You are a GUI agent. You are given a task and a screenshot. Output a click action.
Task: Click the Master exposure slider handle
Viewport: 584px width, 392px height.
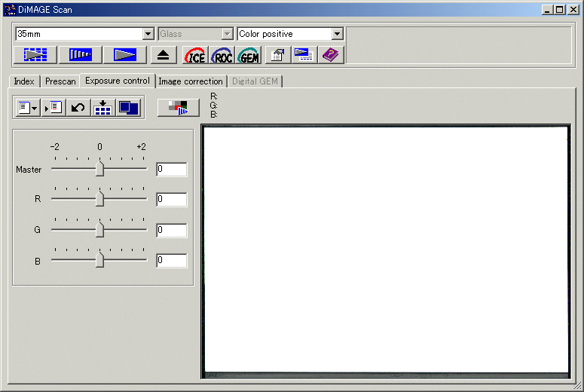[x=99, y=169]
